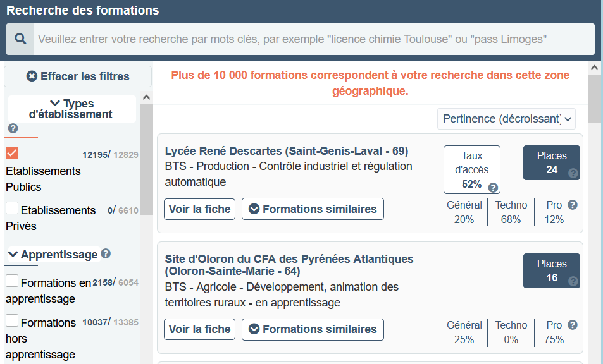This screenshot has width=603, height=364.
Task: Collapse the Apprentissage filter section
Action: pyautogui.click(x=54, y=255)
